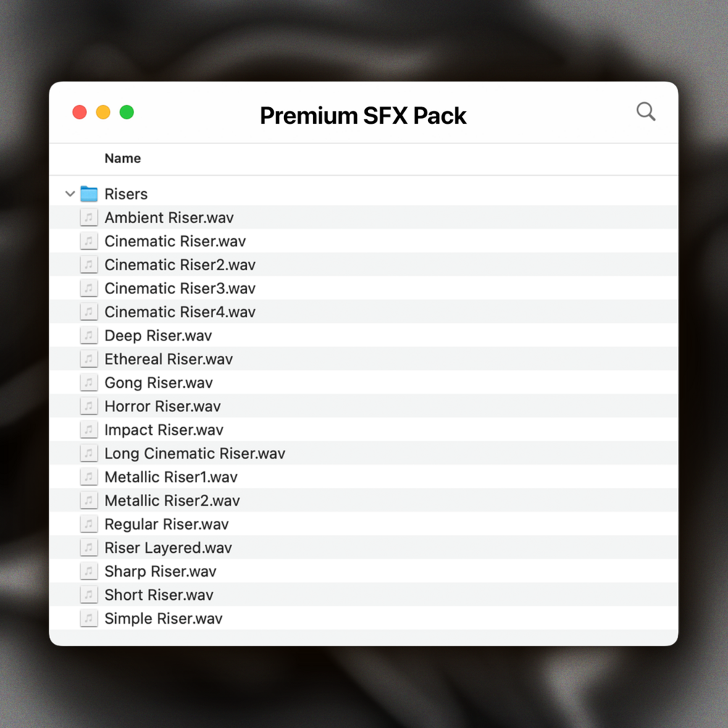The image size is (728, 728).
Task: Click the Cinematic Riser.wav audio file icon
Action: tap(89, 241)
